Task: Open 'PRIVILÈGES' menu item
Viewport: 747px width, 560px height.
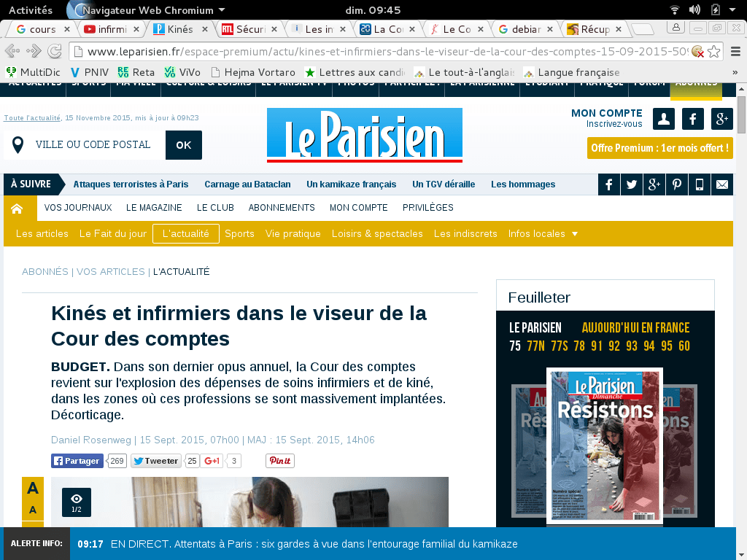Action: click(x=427, y=208)
